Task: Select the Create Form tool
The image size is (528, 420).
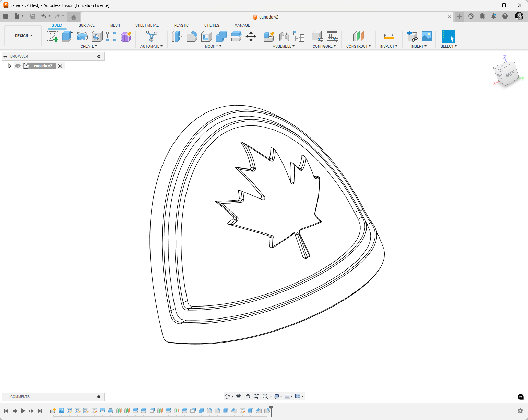Action: (126, 36)
